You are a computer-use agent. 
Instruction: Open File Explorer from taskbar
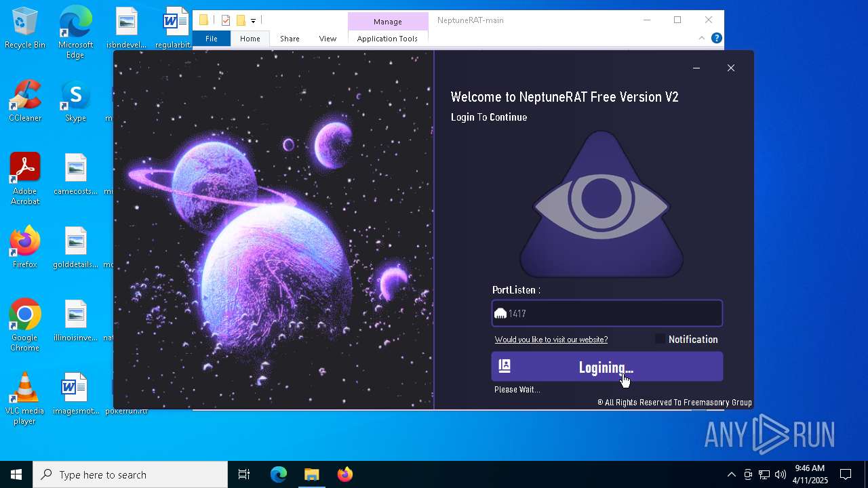(x=311, y=474)
